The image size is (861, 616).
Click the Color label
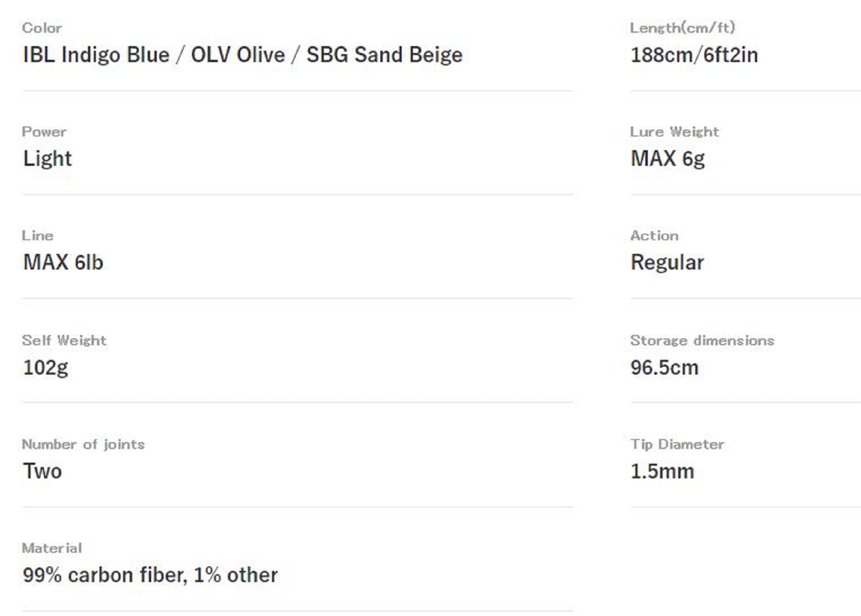point(42,28)
